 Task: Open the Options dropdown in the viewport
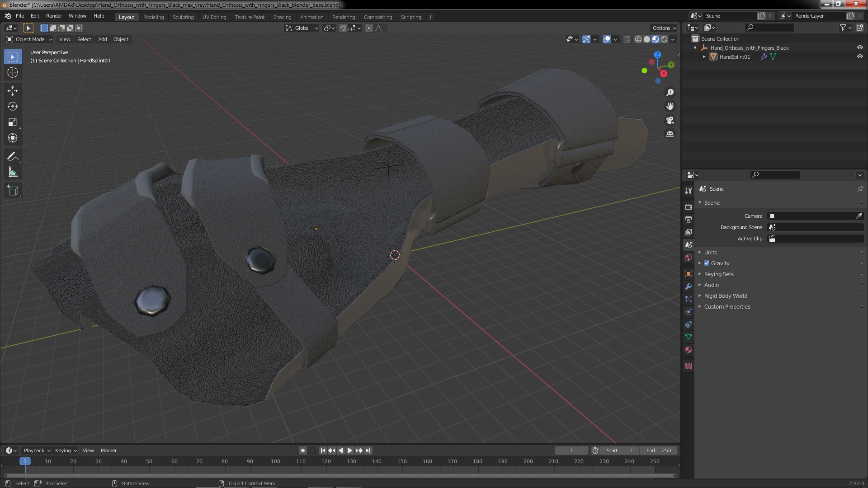coord(664,28)
